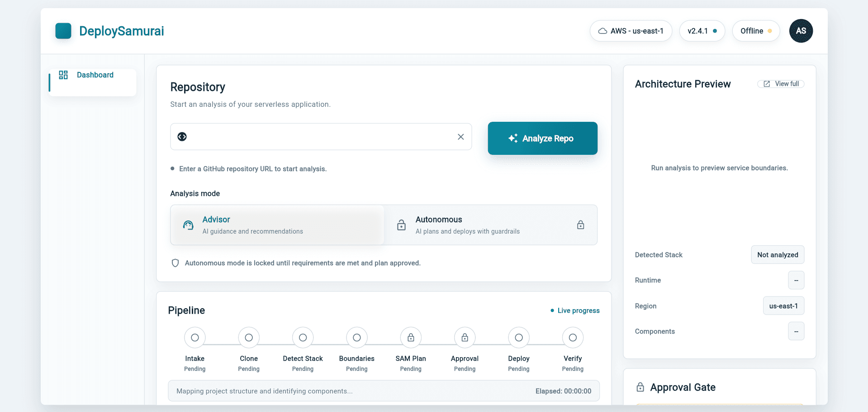
Task: Click the Offline status badge
Action: click(756, 31)
